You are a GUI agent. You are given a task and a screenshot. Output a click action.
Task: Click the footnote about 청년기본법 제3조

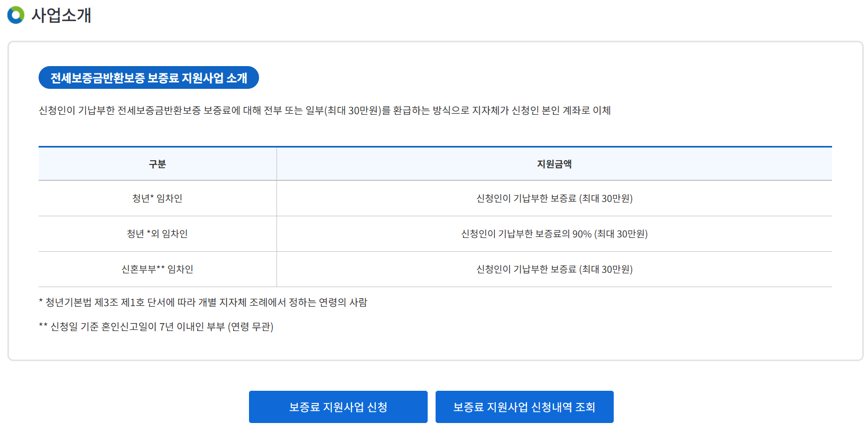coord(203,302)
